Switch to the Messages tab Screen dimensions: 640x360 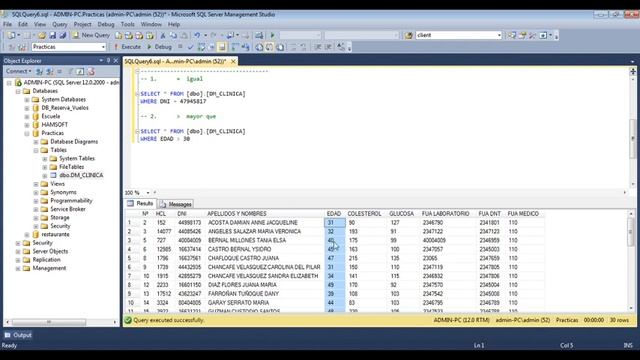[x=176, y=204]
